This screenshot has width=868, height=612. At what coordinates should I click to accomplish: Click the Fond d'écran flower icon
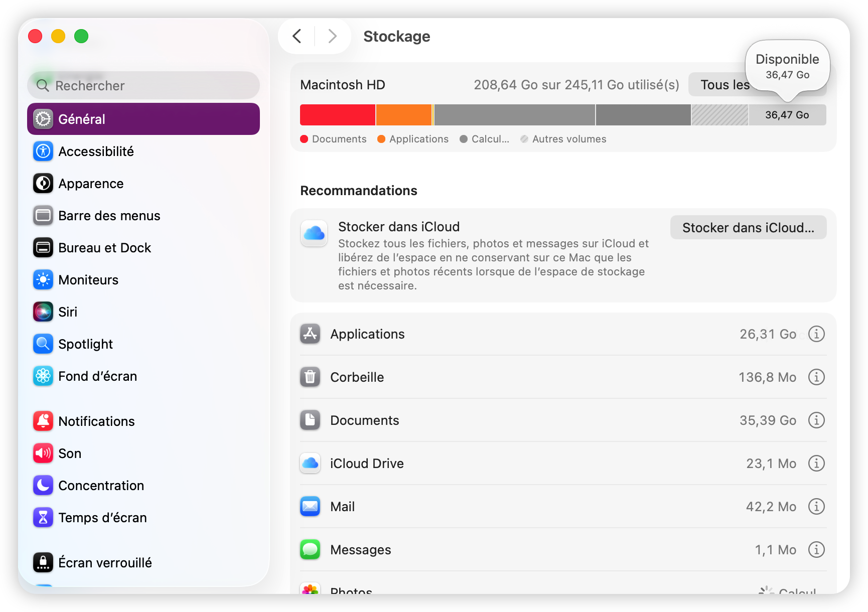pyautogui.click(x=43, y=376)
